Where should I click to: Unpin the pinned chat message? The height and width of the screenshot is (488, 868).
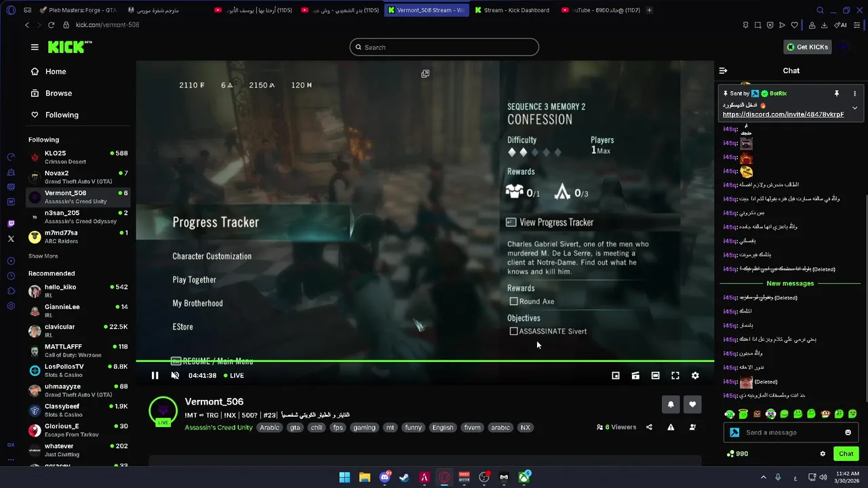[x=837, y=94]
